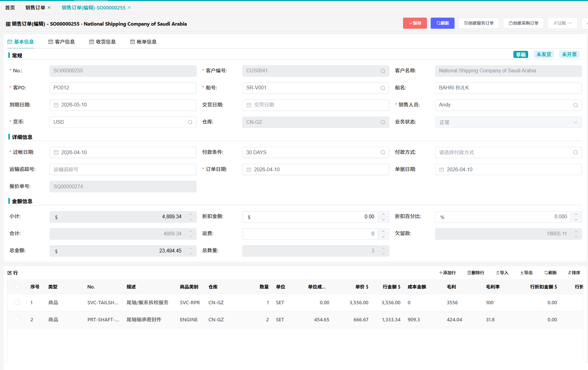This screenshot has height=370, width=588.
Task: Switch to the 客户信息 tab
Action: 61,42
